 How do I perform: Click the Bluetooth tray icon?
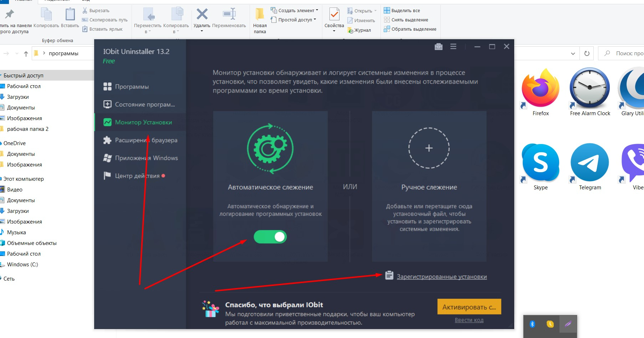(532, 324)
